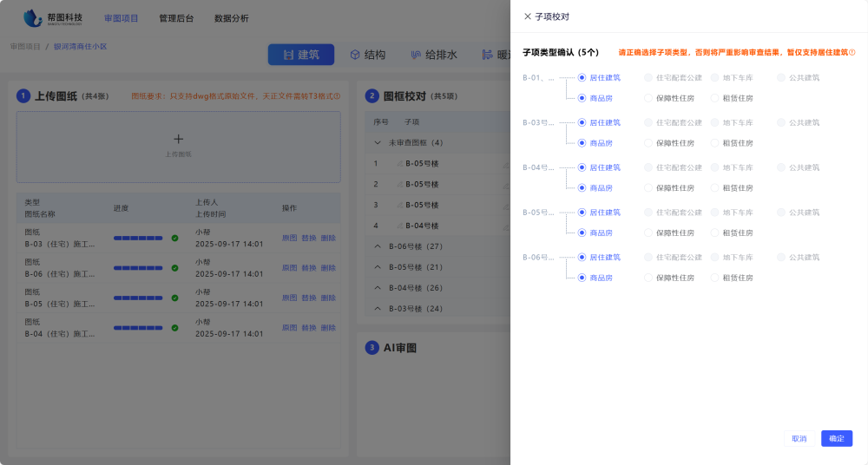Image resolution: width=868 pixels, height=465 pixels.
Task: Close the 子项校对 panel with the X icon
Action: pos(528,16)
